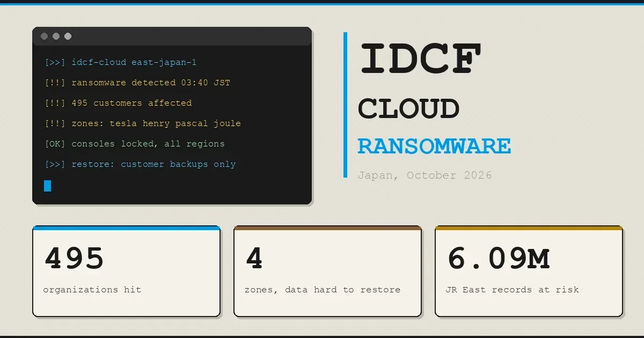Click the 'CLOUD' heading word
Viewport: 644px width, 338px height.
(408, 109)
